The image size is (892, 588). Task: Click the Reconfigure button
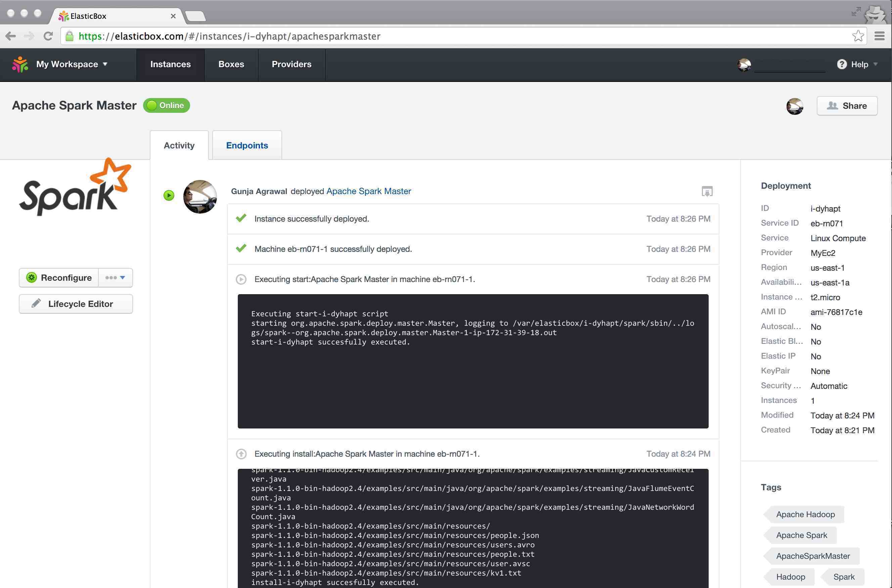click(59, 278)
